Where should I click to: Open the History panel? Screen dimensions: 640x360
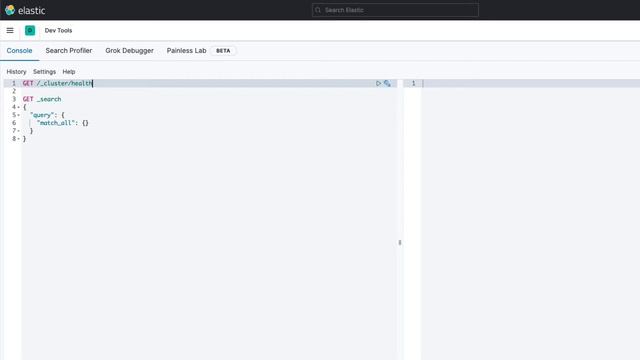(16, 72)
